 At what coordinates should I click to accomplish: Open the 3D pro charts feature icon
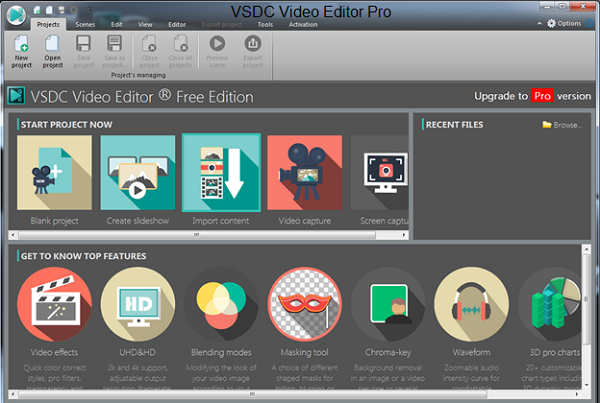coord(549,304)
